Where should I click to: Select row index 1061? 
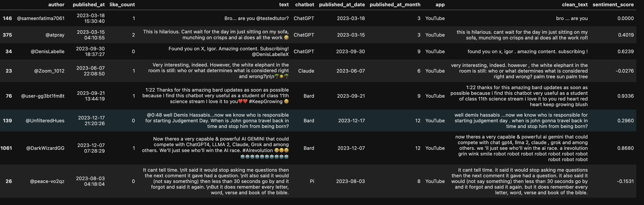[x=6, y=148]
